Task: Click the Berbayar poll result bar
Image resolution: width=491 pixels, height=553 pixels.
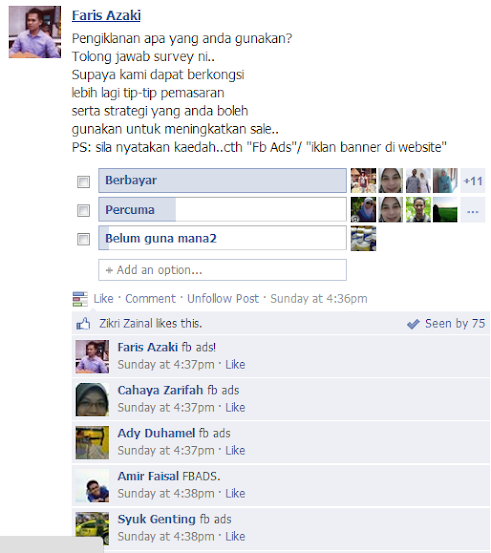Action: pyautogui.click(x=223, y=181)
